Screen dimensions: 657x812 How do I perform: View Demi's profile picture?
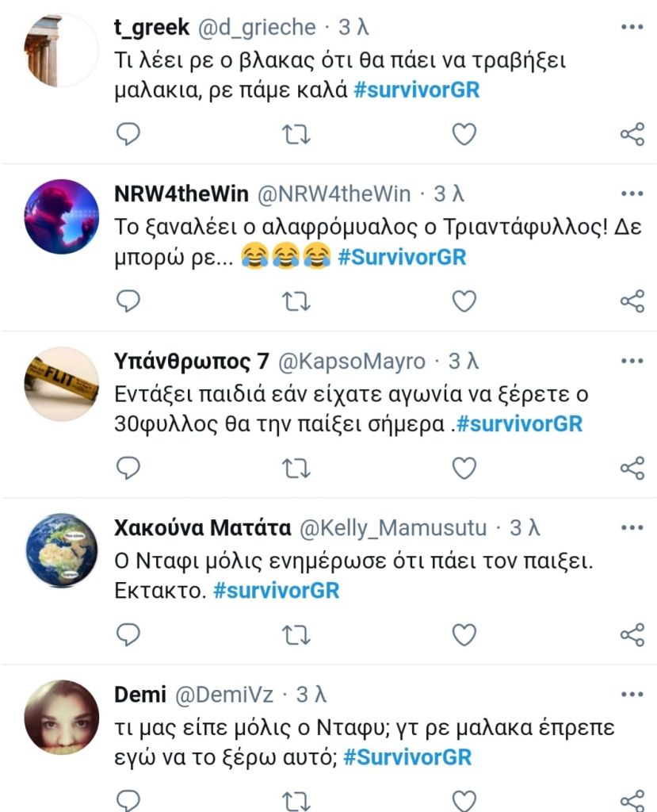tap(62, 717)
